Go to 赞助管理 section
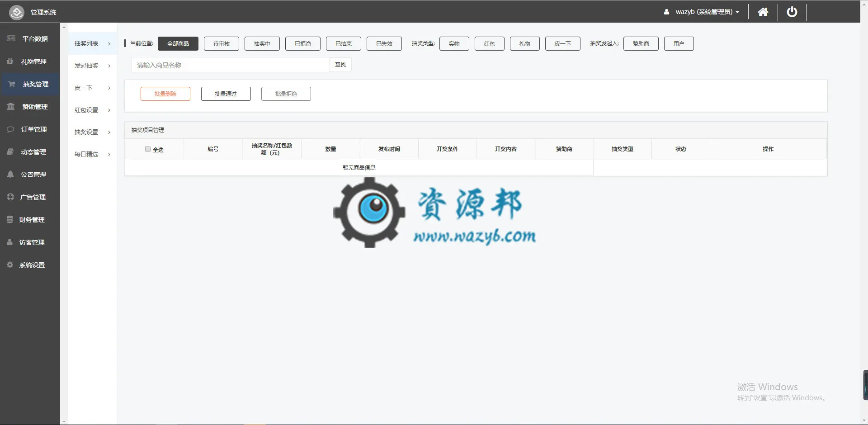 [x=30, y=107]
